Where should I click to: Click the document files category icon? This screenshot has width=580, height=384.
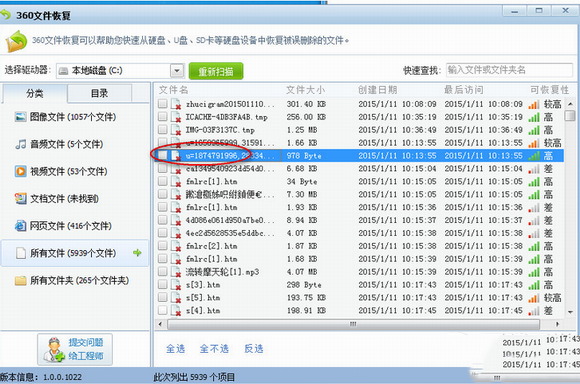pyautogui.click(x=20, y=199)
